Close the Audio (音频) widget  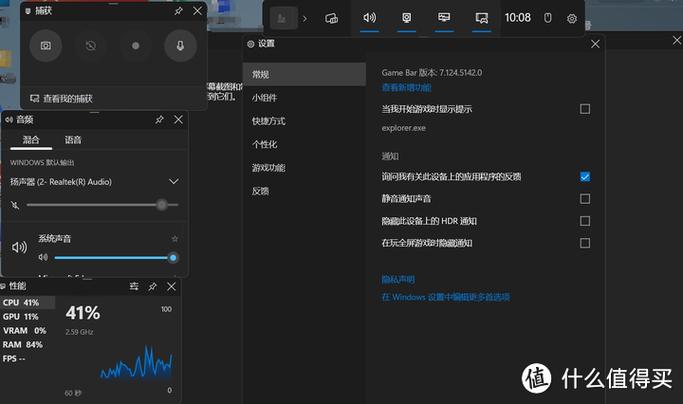point(179,119)
